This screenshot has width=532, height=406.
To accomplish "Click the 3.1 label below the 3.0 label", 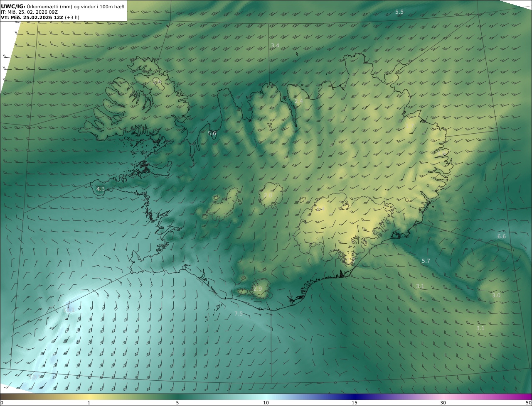I will coord(480,328).
